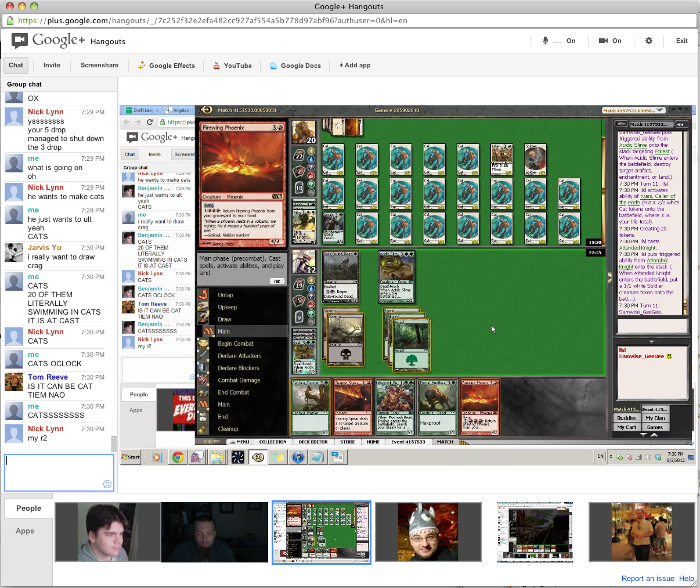Click the End Combat phase icon
Screen dimensions: 700x588
pos(203,392)
